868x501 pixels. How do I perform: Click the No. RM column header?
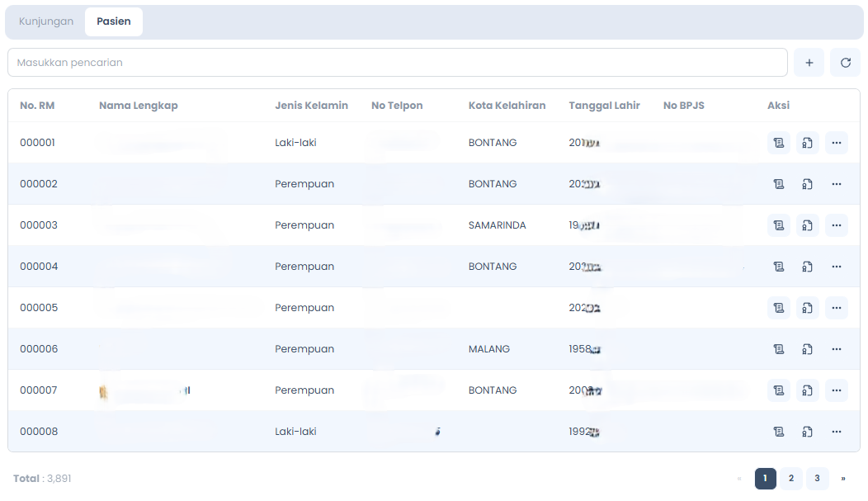pos(37,106)
